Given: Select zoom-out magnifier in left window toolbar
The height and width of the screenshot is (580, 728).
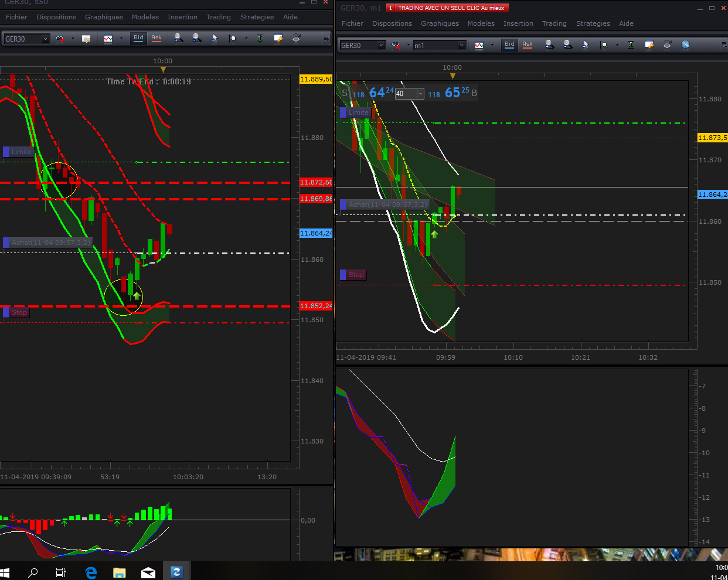Looking at the screenshot, I should coord(197,39).
